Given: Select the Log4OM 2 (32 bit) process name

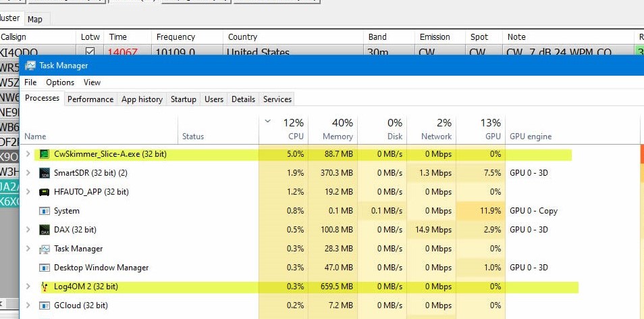Looking at the screenshot, I should click(86, 287).
